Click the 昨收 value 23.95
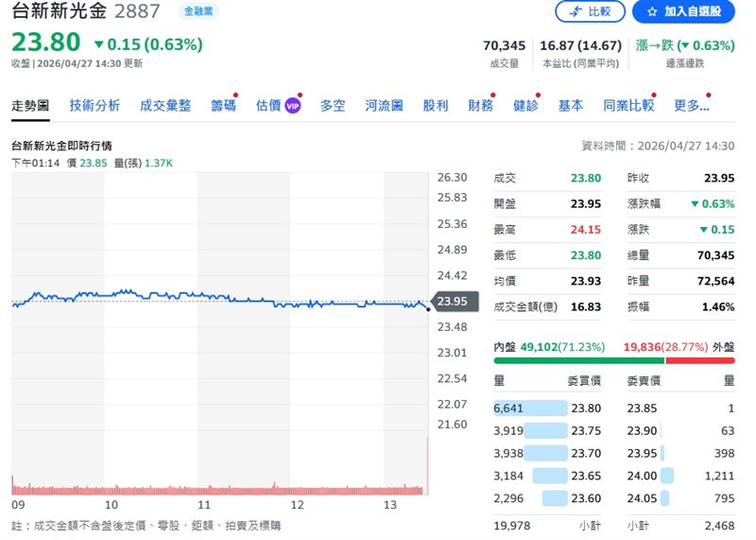The width and height of the screenshot is (756, 540). (719, 178)
